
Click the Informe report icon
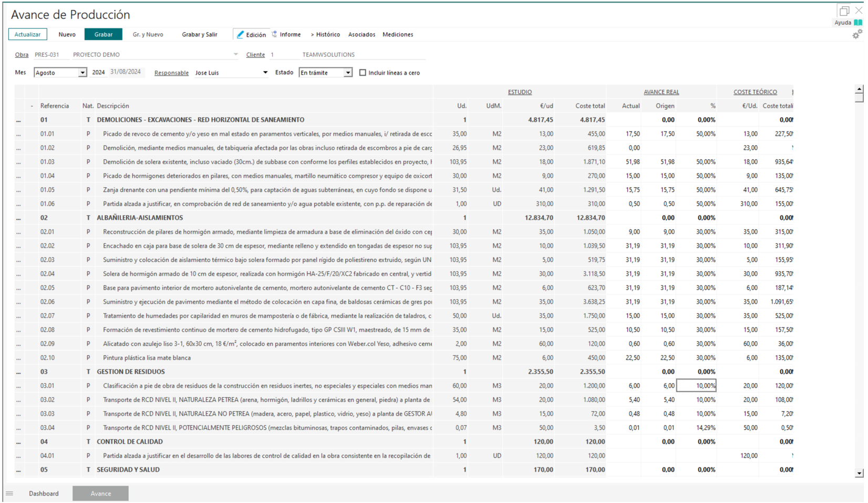click(x=274, y=34)
